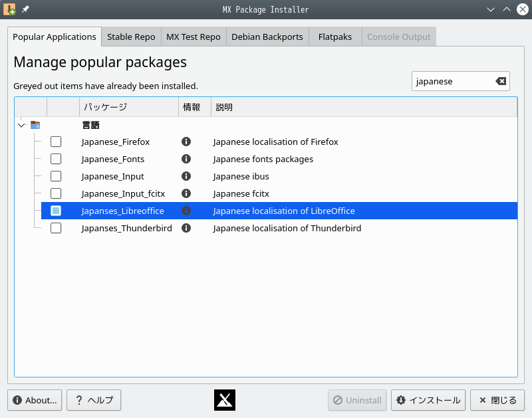Click the MX Linux logo
Image resolution: width=532 pixels, height=418 pixels.
click(x=225, y=400)
